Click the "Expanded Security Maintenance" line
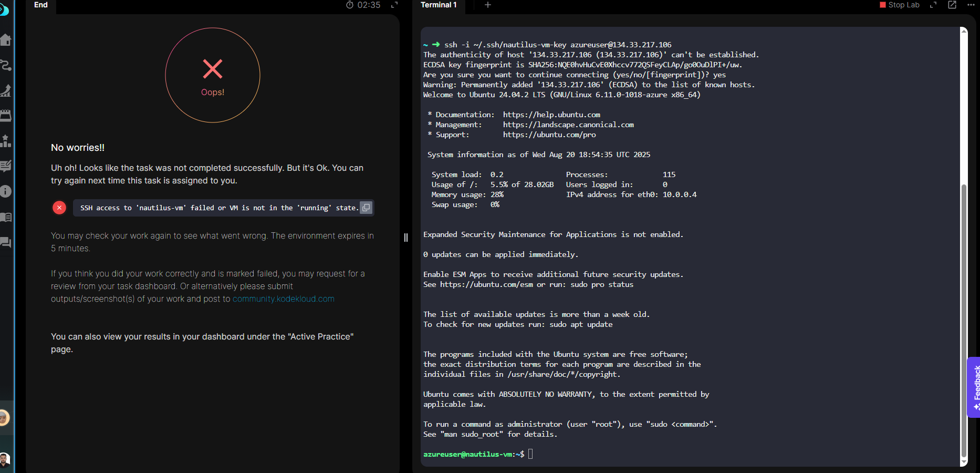This screenshot has width=980, height=473. tap(554, 234)
